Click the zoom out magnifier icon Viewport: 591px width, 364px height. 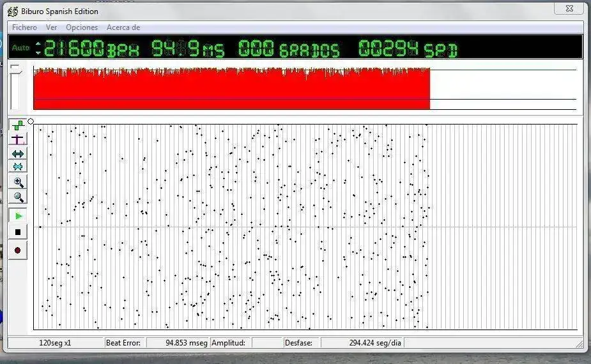pyautogui.click(x=18, y=197)
